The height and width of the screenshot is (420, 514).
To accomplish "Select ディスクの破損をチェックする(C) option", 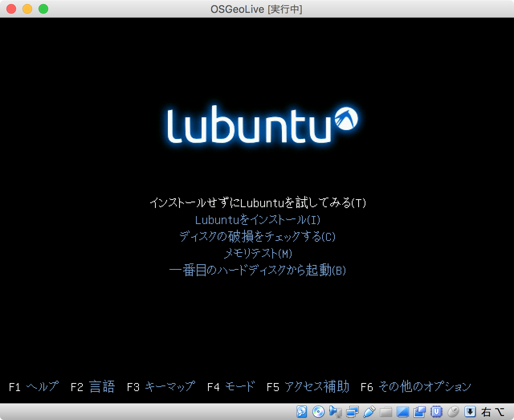I will pos(257,237).
